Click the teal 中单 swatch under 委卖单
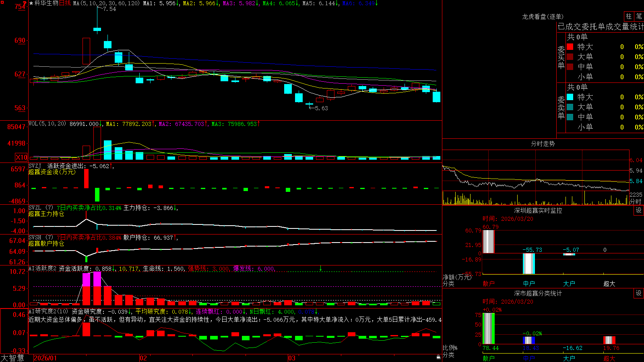 point(570,117)
